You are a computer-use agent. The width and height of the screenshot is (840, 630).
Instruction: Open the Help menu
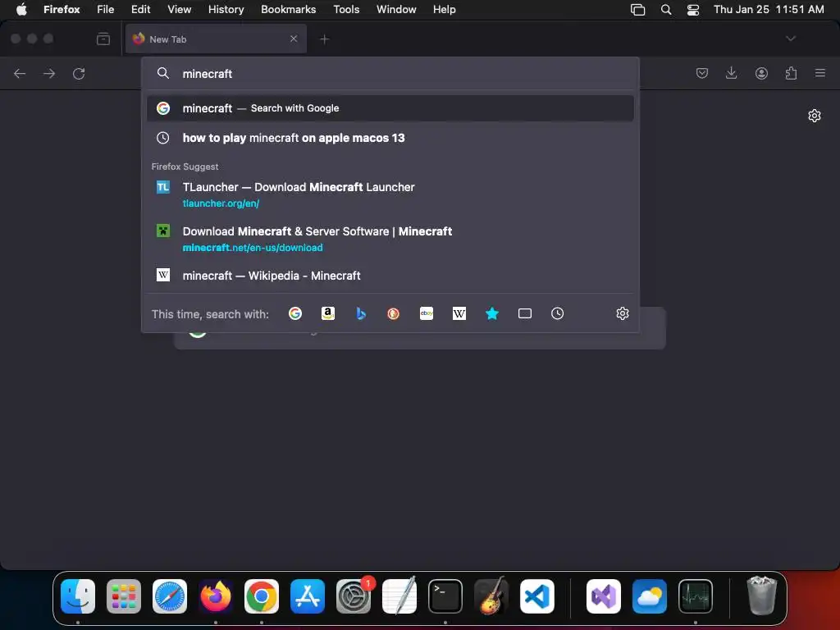click(x=444, y=9)
